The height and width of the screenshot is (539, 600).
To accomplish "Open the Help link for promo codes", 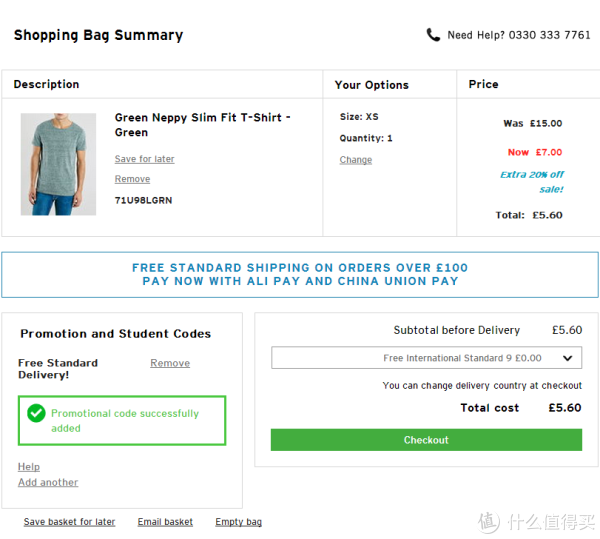I will point(29,467).
